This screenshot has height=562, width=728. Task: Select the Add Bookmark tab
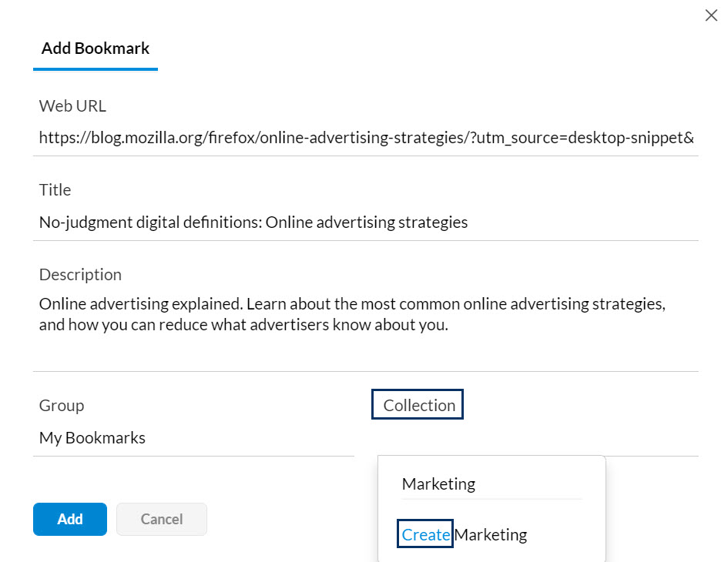click(96, 49)
